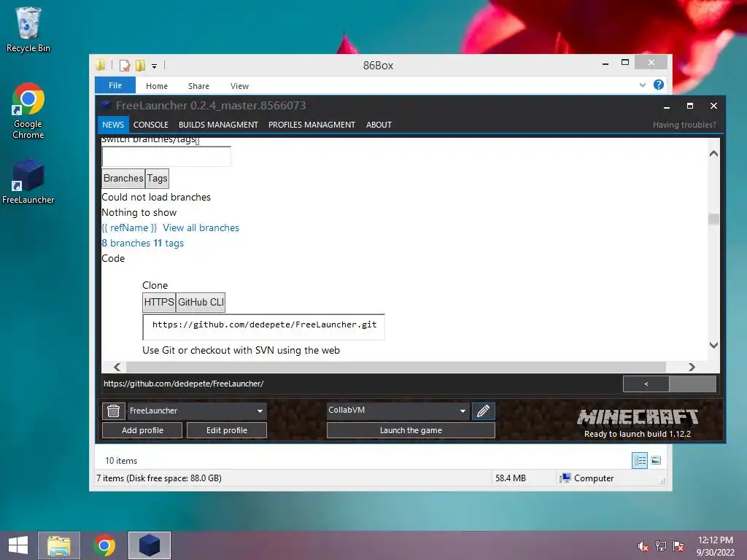Open FreeLauncher desktop shortcut

[x=28, y=182]
